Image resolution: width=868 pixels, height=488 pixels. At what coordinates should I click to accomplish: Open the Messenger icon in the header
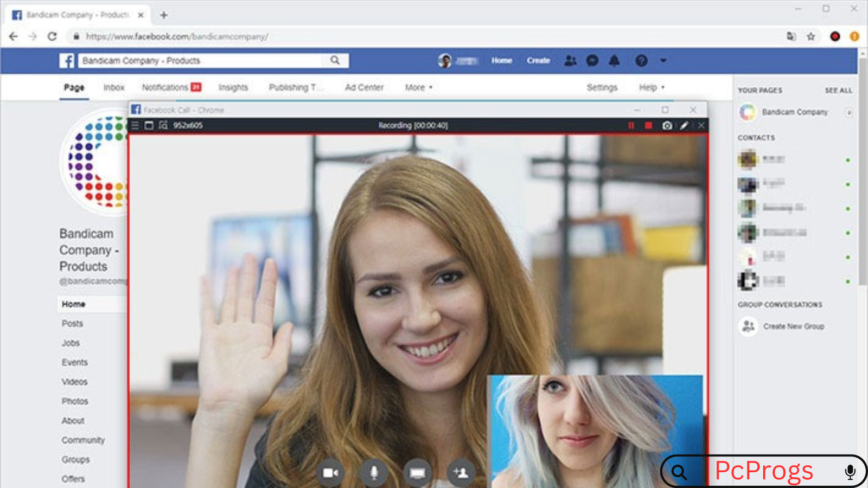coord(592,61)
